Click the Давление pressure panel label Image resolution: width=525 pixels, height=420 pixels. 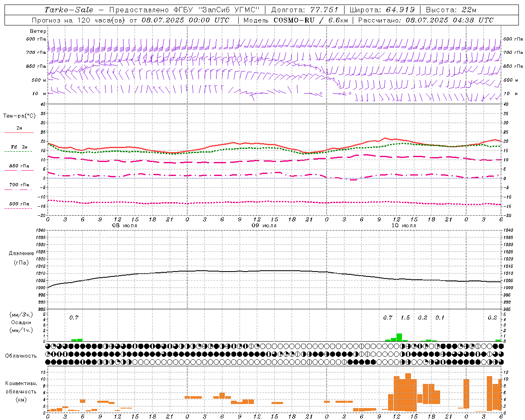[x=21, y=253]
